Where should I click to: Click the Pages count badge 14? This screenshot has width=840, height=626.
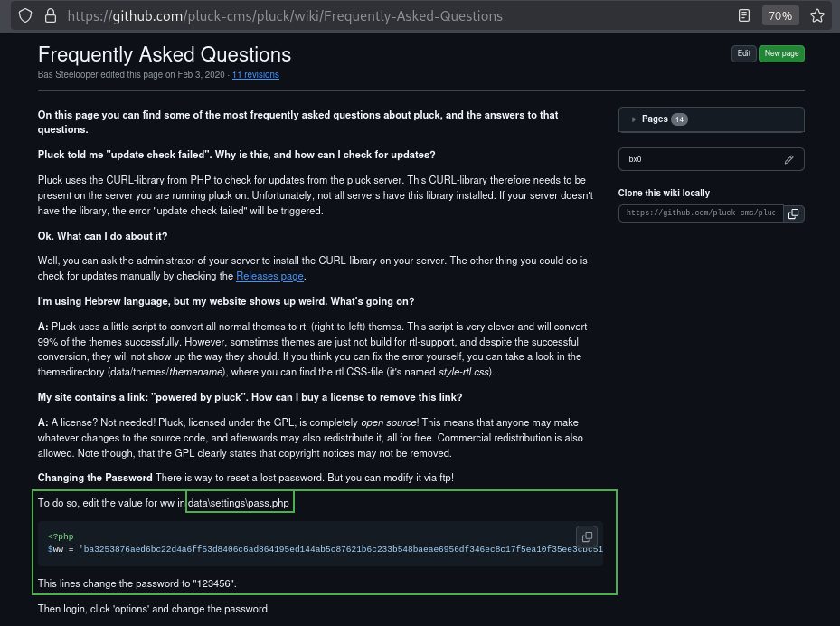pos(679,119)
